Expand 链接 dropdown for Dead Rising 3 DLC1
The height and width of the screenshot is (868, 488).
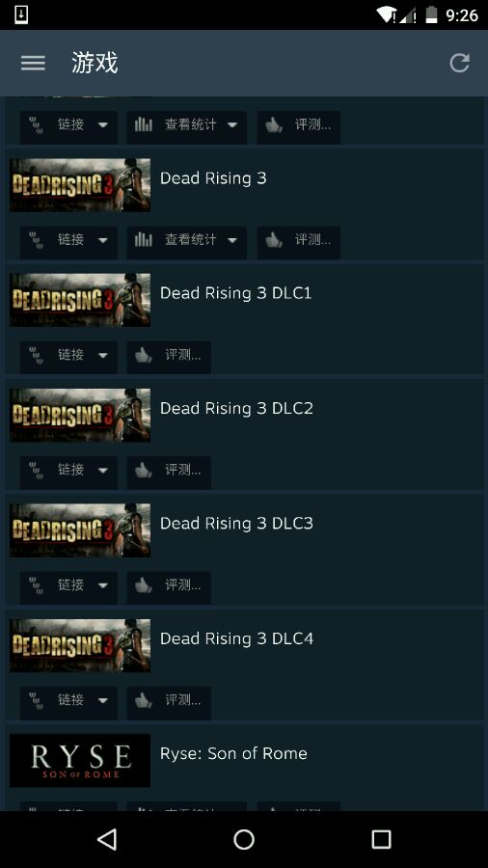(x=103, y=355)
